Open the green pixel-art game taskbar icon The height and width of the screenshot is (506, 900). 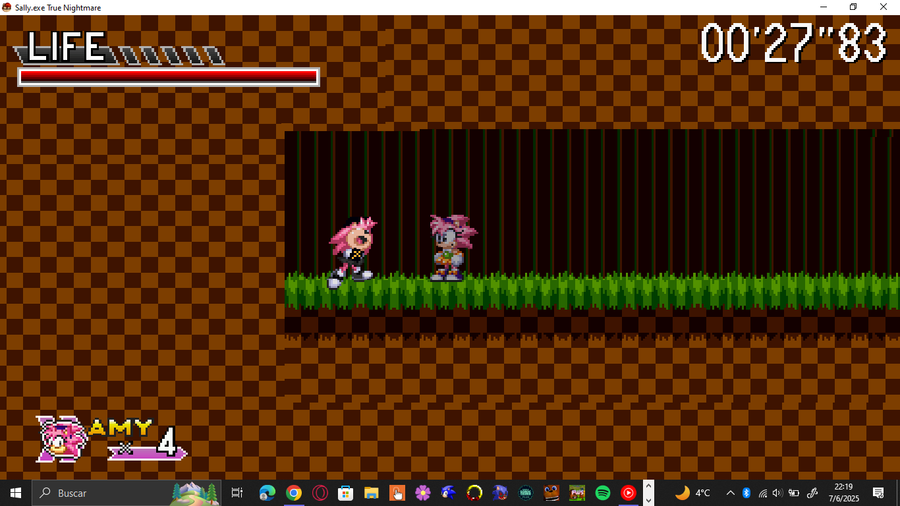point(577,493)
